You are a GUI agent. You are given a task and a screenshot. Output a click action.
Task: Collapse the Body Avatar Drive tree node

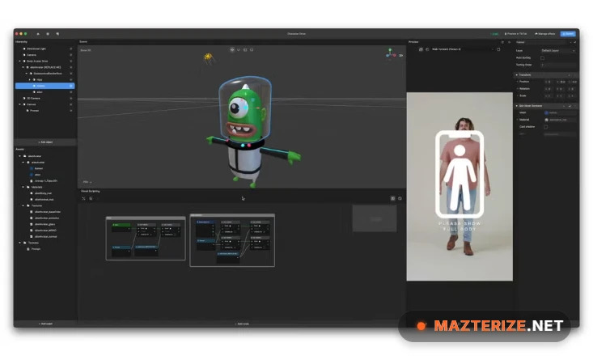tap(20, 61)
